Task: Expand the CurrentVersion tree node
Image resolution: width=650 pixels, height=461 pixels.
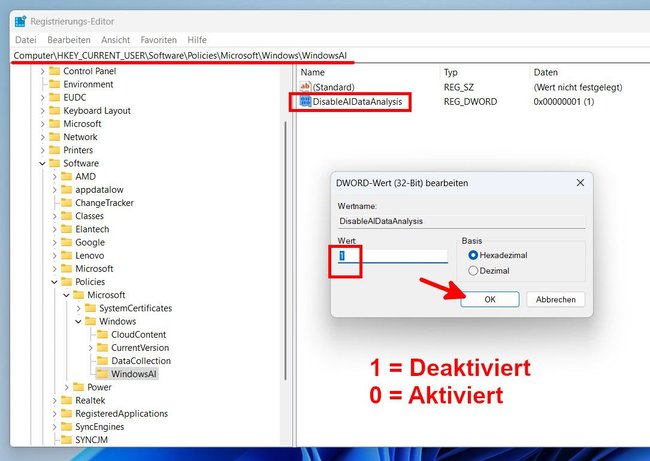Action: [x=90, y=348]
